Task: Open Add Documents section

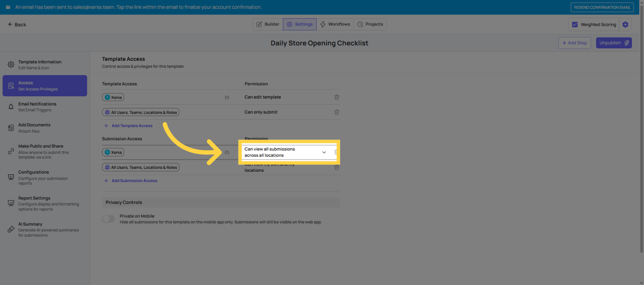Action: point(45,128)
